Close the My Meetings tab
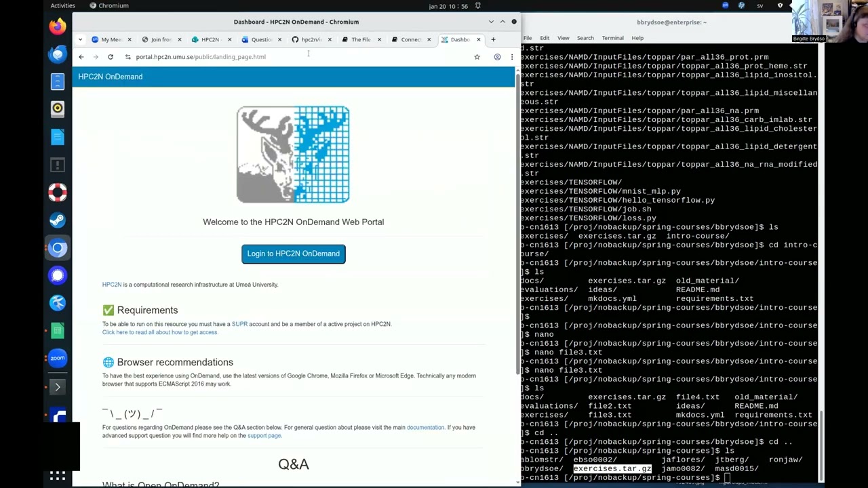The image size is (868, 488). (x=129, y=39)
